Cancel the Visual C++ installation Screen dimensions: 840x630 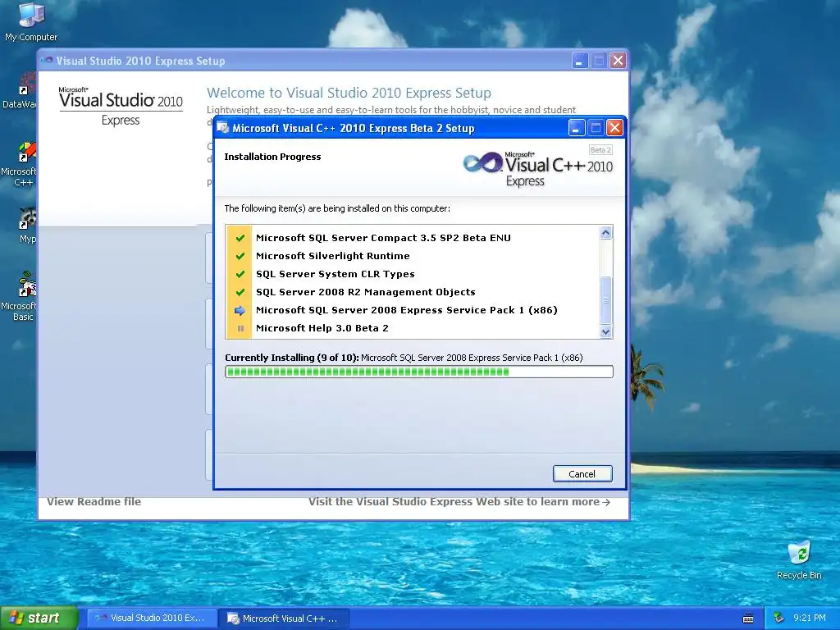(582, 473)
